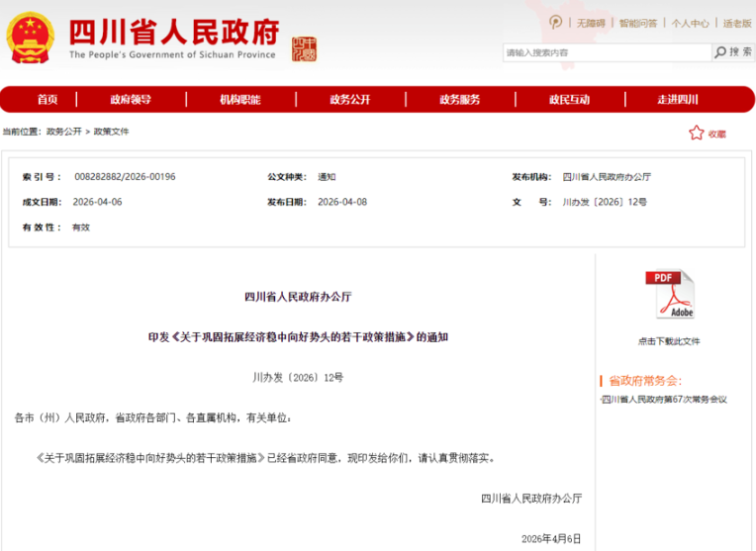Screen dimensions: 756x551
Task: Click the addressee line 各市（州）人民政府
Action: tap(152, 417)
